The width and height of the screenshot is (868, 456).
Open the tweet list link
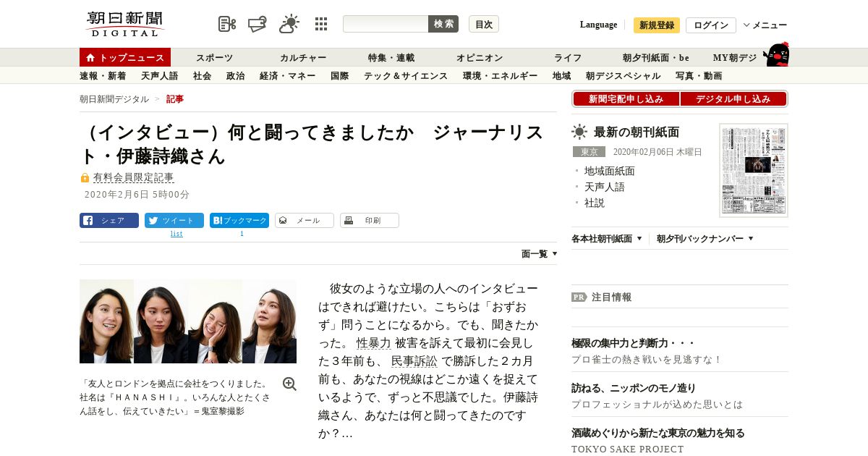[x=176, y=234]
